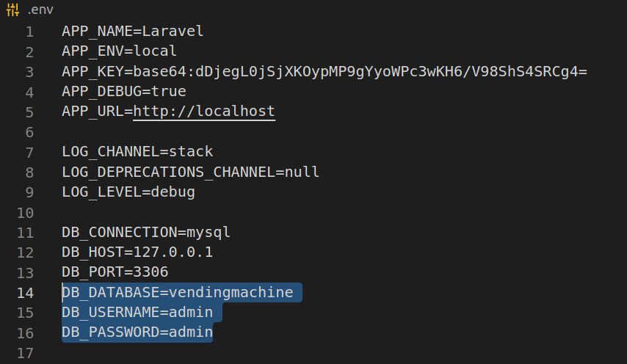The image size is (627, 364).
Task: Click line number 14 in the gutter
Action: click(x=25, y=293)
